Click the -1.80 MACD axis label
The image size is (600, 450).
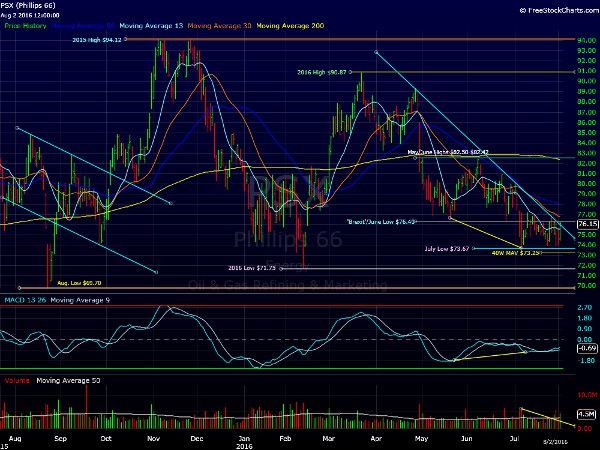click(585, 360)
